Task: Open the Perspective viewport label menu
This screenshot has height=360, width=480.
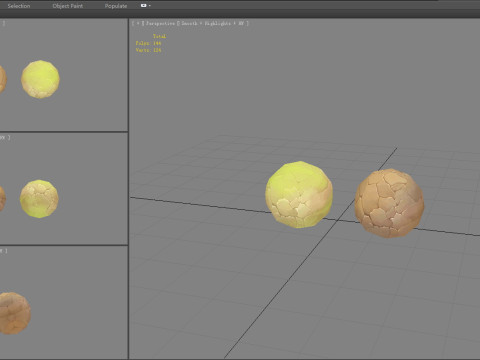Action: tap(160, 23)
